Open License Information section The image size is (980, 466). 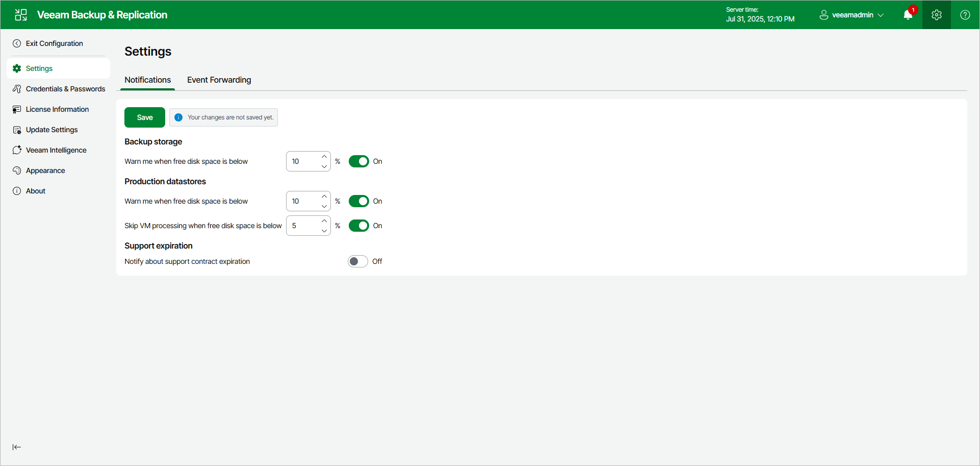point(59,109)
